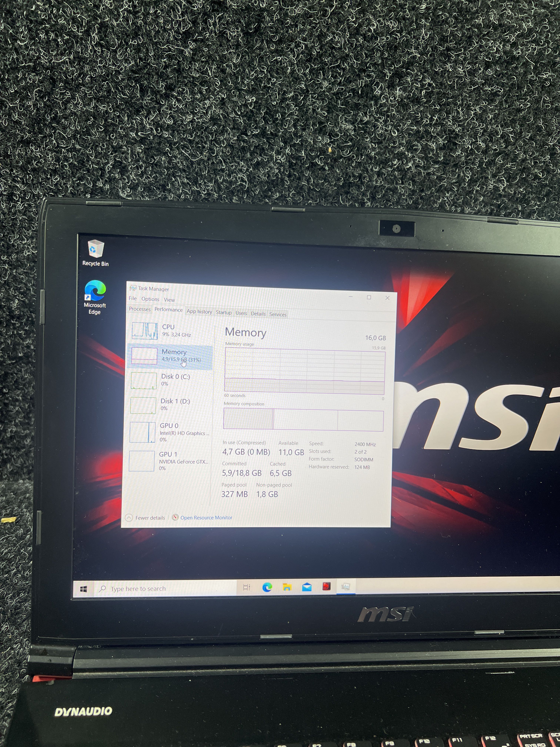Open the Options menu
Image resolution: width=560 pixels, height=747 pixels.
click(150, 299)
